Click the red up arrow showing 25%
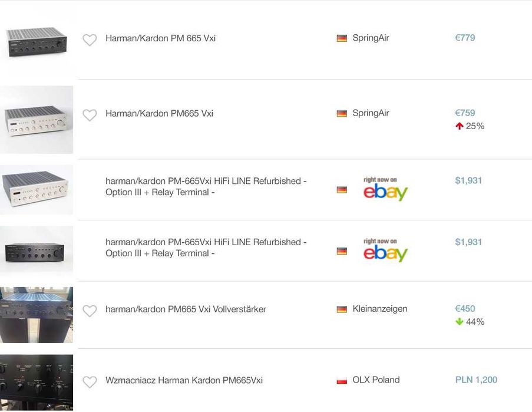532x412 pixels. click(460, 126)
